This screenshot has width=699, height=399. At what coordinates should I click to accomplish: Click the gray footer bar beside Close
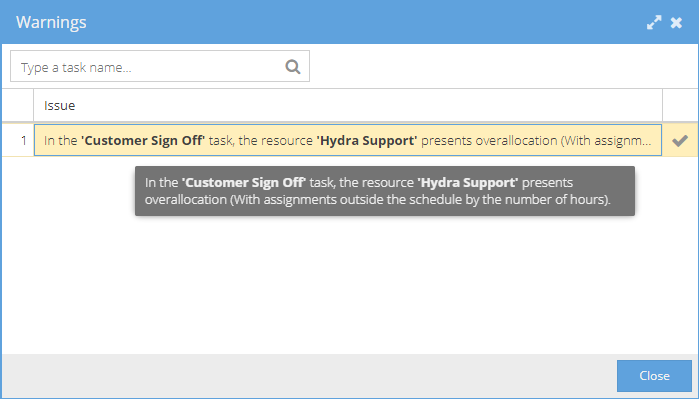pos(308,375)
